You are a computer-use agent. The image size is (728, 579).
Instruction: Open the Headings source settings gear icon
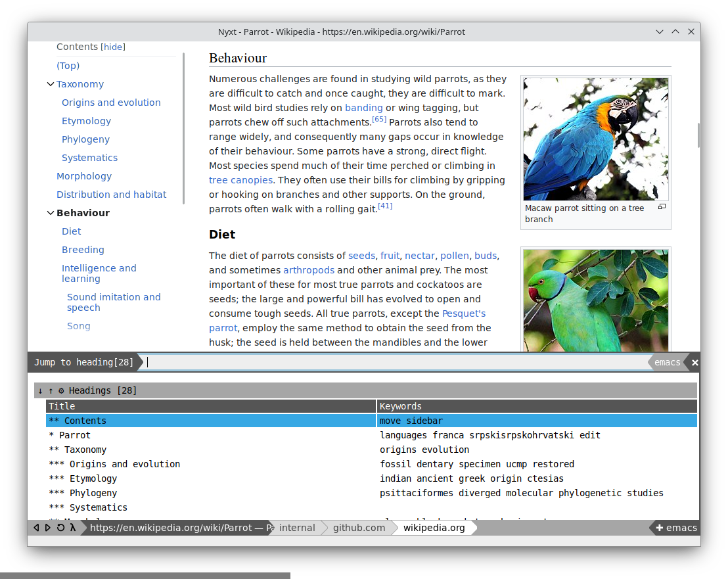pyautogui.click(x=61, y=391)
